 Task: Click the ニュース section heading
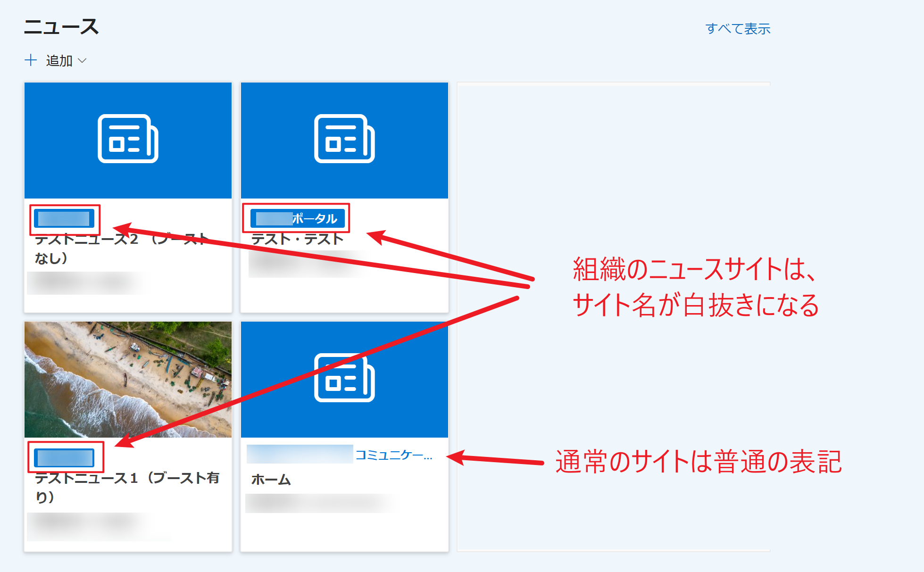coord(61,26)
